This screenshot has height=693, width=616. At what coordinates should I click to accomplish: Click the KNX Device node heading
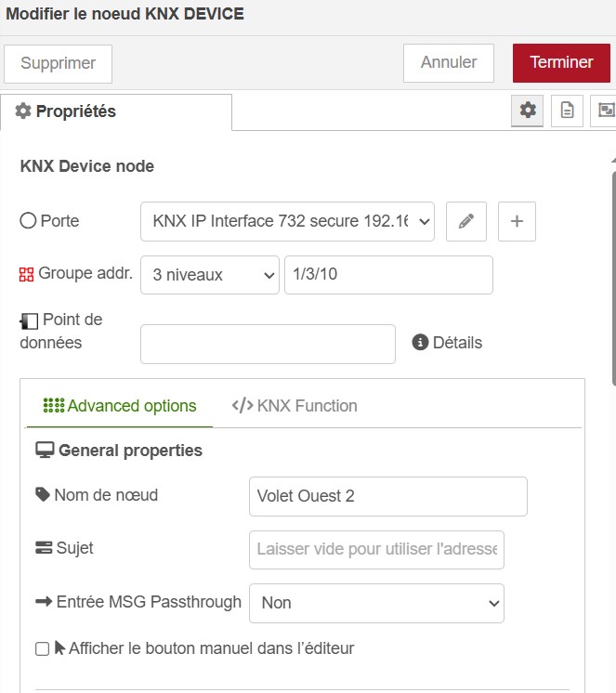click(x=87, y=166)
